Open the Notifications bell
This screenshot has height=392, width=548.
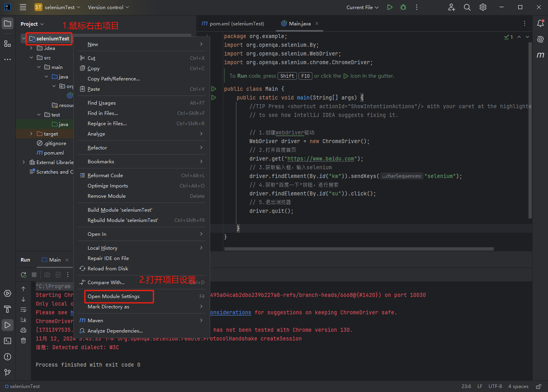[x=540, y=23]
